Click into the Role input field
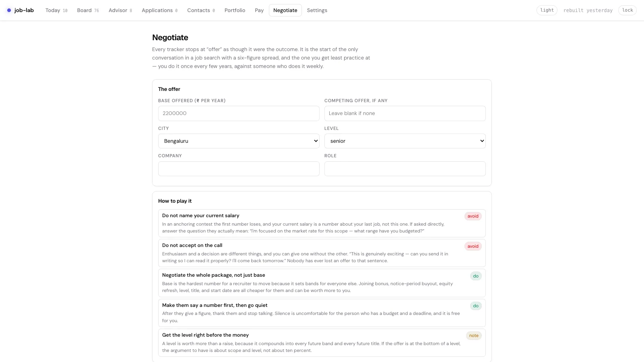Image resolution: width=644 pixels, height=362 pixels. 405,169
